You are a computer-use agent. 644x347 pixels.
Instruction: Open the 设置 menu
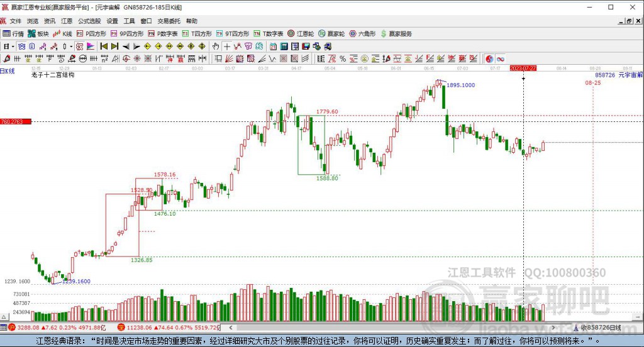[x=112, y=21]
